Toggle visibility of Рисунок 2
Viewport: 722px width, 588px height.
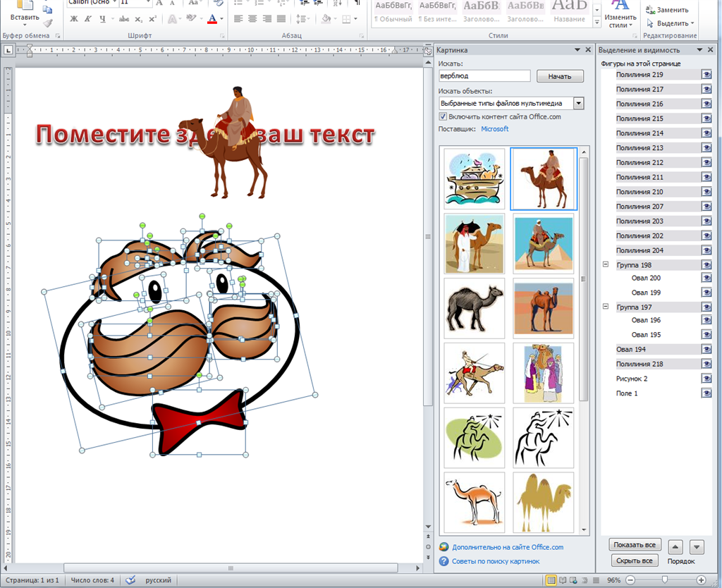706,379
